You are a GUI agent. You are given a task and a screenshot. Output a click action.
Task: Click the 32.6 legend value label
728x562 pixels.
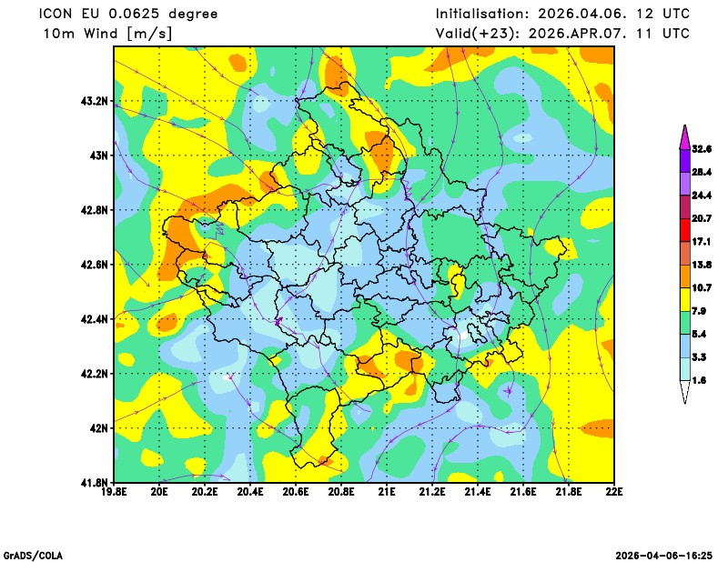pyautogui.click(x=701, y=149)
